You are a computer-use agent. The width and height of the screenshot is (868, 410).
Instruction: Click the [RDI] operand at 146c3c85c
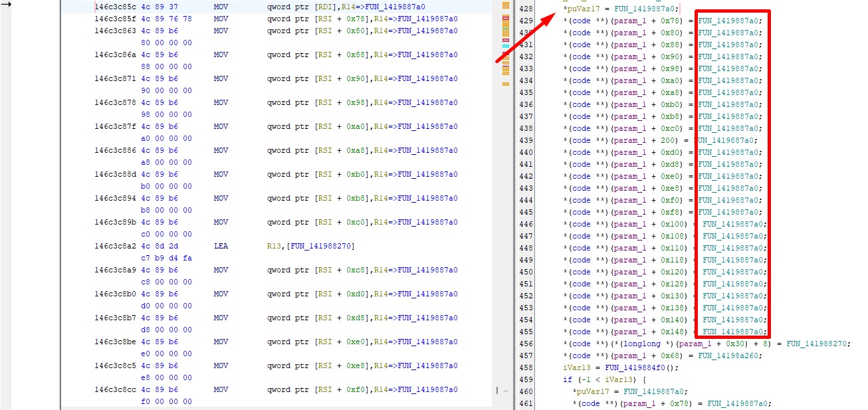tap(326, 7)
